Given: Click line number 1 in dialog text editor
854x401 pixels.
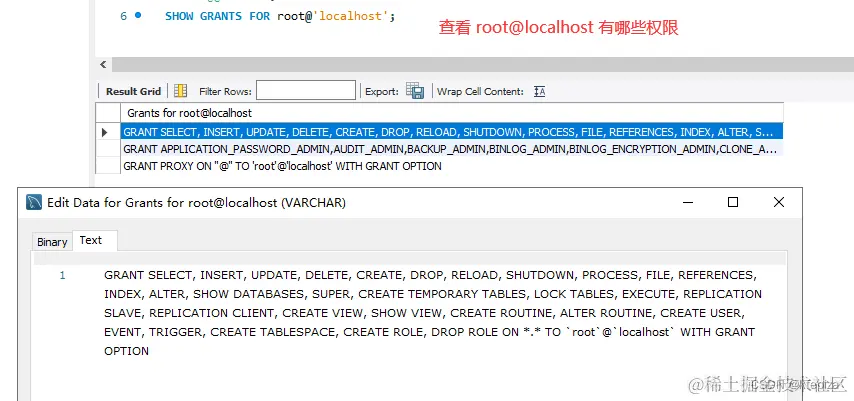Looking at the screenshot, I should point(62,275).
